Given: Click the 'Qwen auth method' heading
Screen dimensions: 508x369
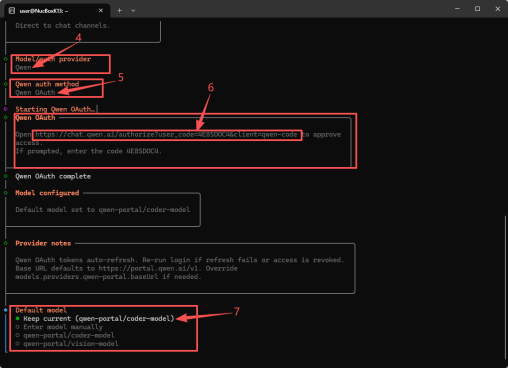Looking at the screenshot, I should pyautogui.click(x=47, y=84).
